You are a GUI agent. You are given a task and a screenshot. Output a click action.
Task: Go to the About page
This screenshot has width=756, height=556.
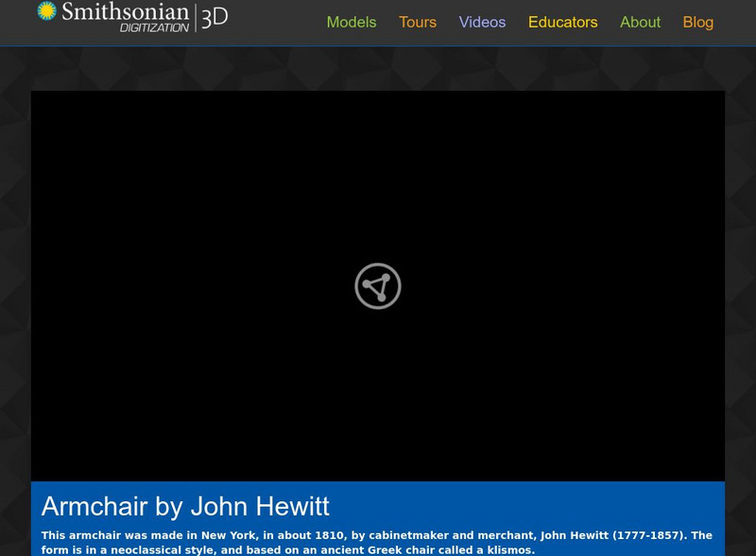coord(641,22)
